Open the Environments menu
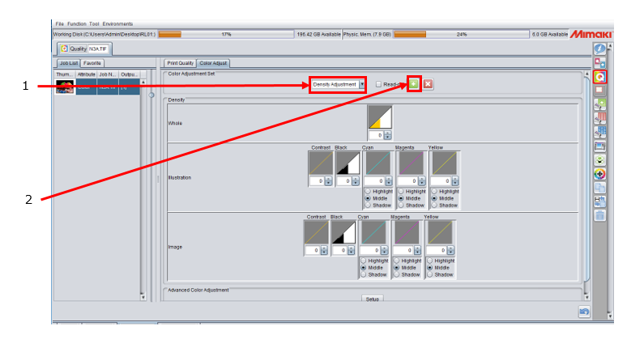This screenshot has height=343, width=644. coord(117,23)
